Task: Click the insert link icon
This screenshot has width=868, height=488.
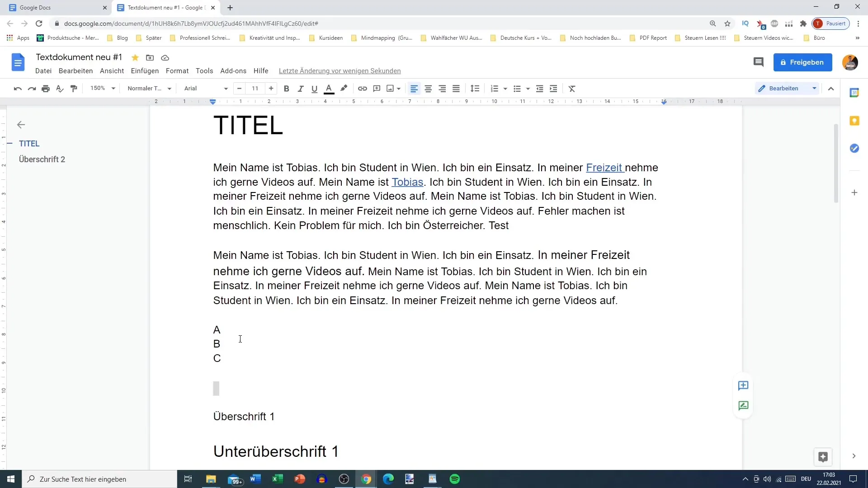Action: (x=363, y=89)
